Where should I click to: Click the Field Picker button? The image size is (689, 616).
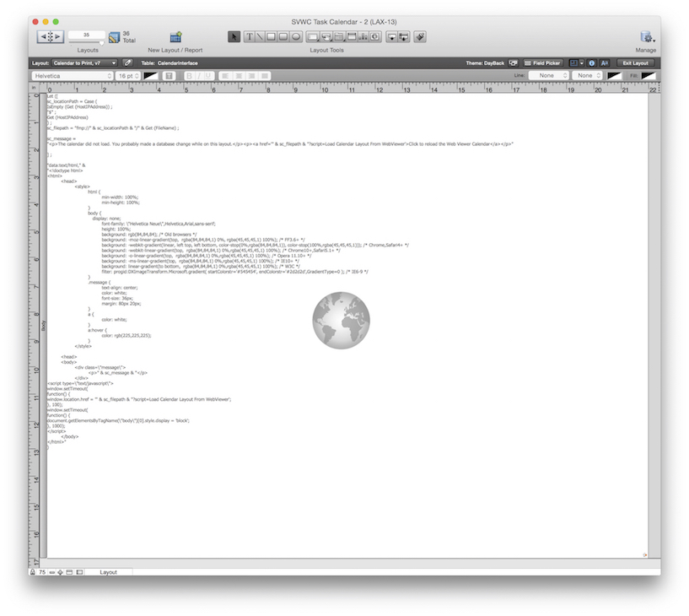(543, 63)
